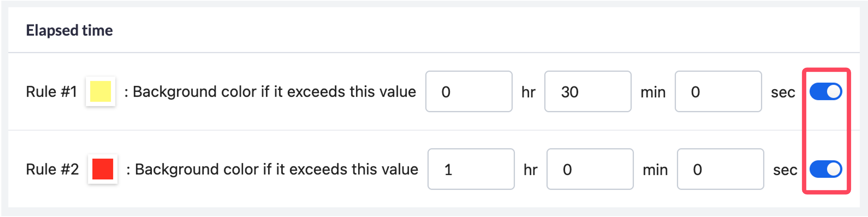The height and width of the screenshot is (217, 868).
Task: Select the Rule #1 seconds input field
Action: 718,91
